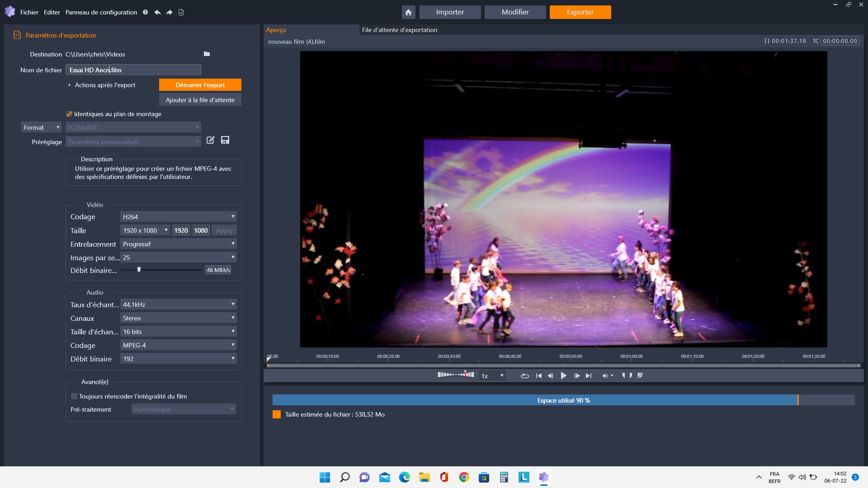Click Démarrer l'export button
868x488 pixels.
coord(200,85)
